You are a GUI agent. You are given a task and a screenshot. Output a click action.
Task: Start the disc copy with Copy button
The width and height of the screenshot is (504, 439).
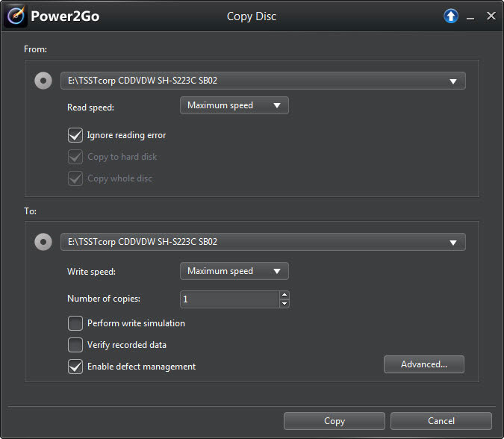(335, 421)
